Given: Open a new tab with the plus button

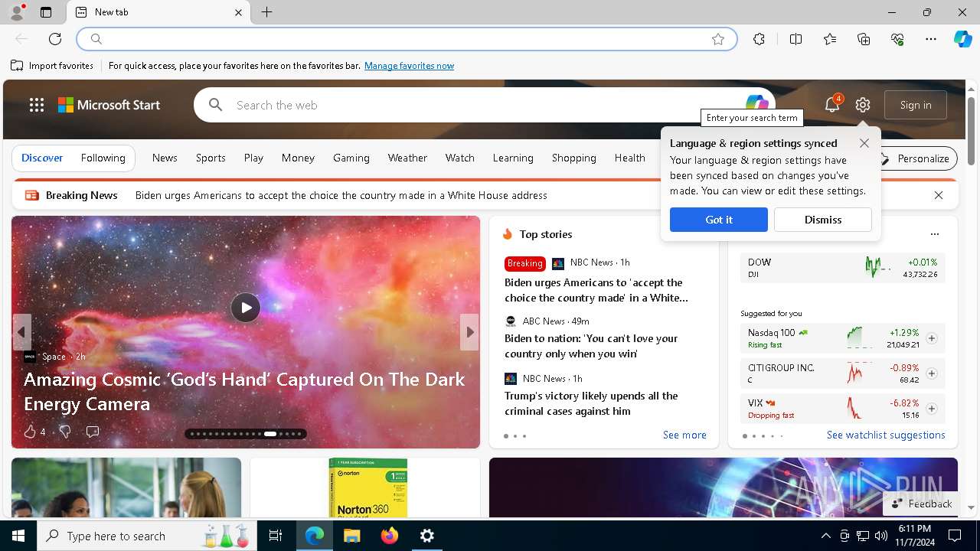Looking at the screenshot, I should point(266,12).
